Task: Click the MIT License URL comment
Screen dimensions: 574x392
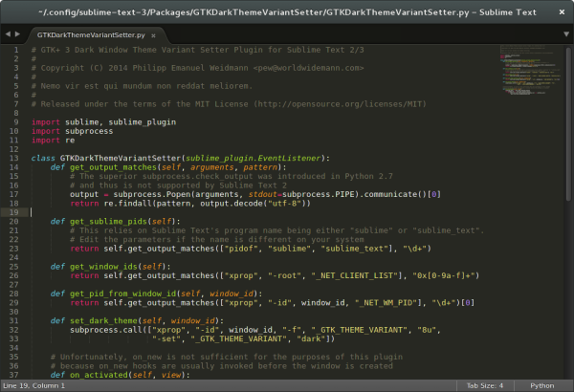Action: coord(340,104)
